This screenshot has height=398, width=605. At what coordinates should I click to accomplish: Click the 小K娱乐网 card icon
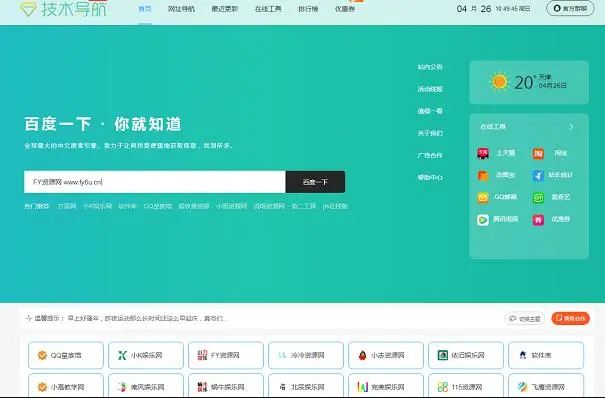122,355
